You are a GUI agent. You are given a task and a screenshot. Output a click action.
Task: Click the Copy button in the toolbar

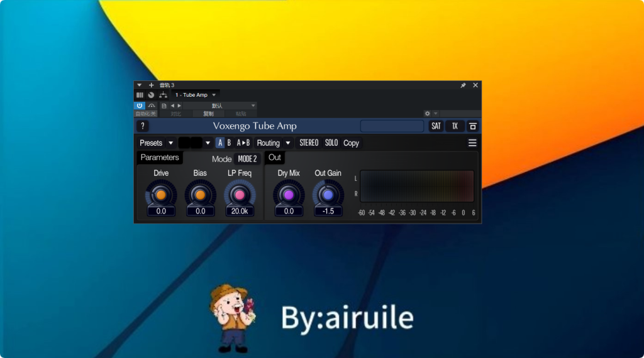(351, 143)
